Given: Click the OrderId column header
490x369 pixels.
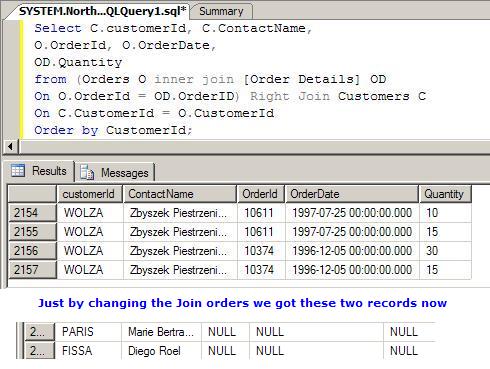Looking at the screenshot, I should point(261,194).
